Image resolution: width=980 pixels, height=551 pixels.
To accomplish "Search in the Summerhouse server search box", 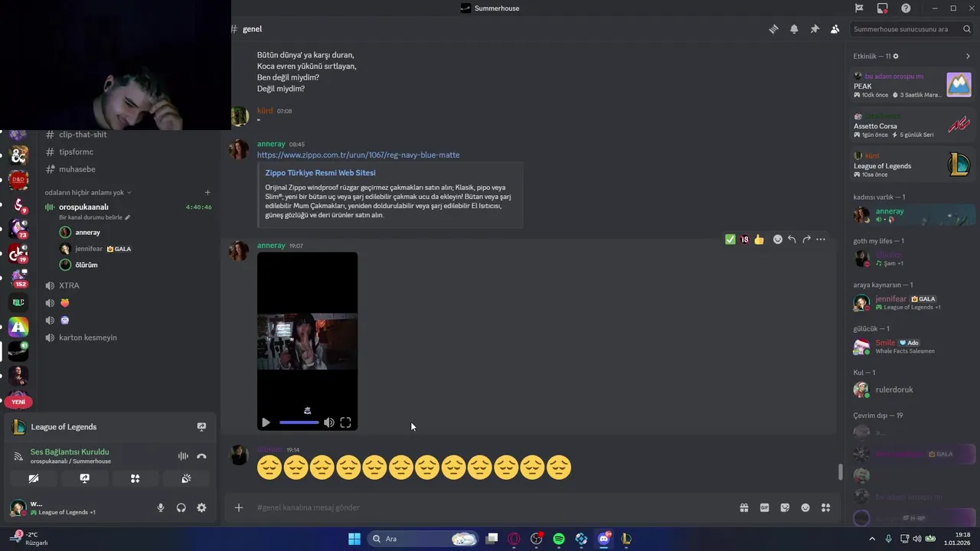I will pyautogui.click(x=911, y=29).
